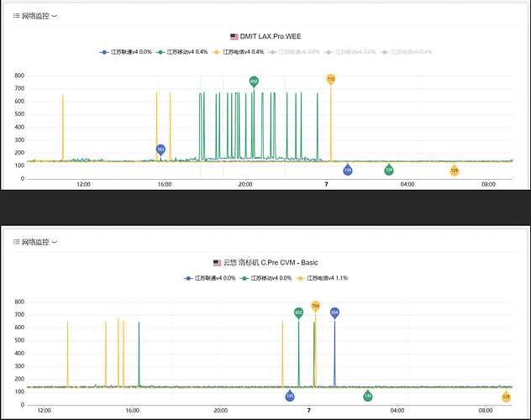Enable greyed-out 江苏移动v6 0.0% series in DMIT legend

coord(350,52)
